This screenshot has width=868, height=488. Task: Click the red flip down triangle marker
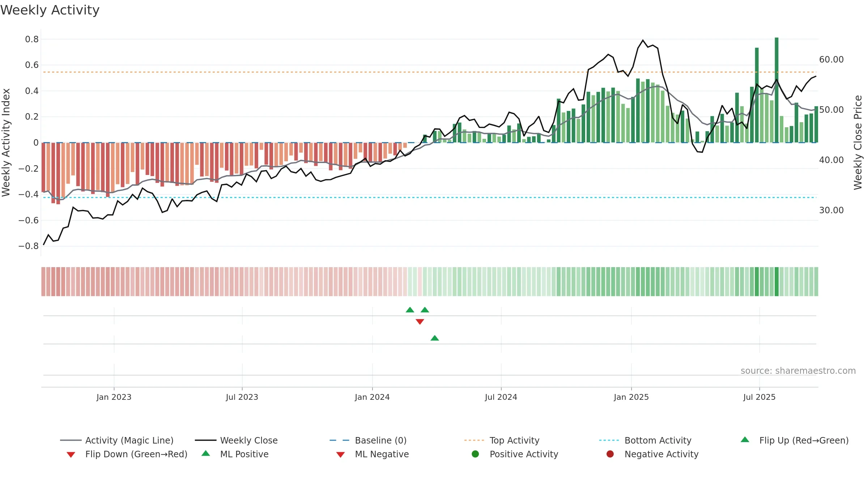pyautogui.click(x=420, y=322)
